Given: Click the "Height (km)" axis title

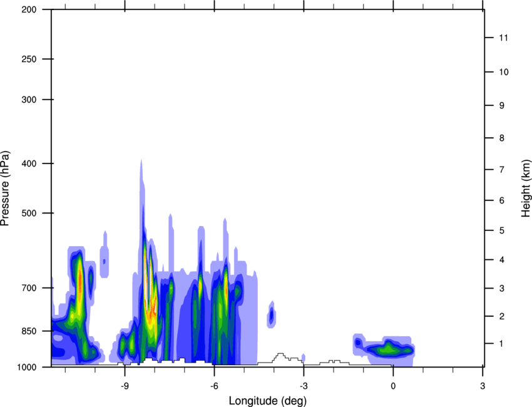Looking at the screenshot, I should [x=526, y=188].
